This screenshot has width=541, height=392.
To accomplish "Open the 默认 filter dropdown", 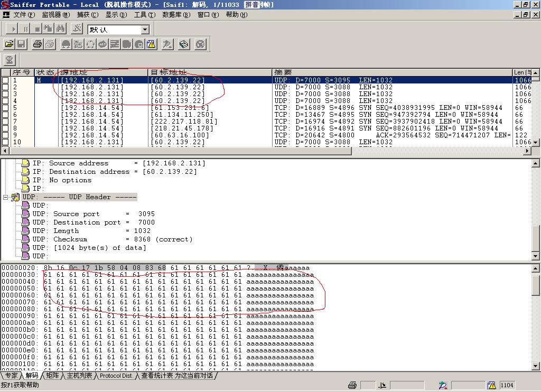I will point(145,30).
